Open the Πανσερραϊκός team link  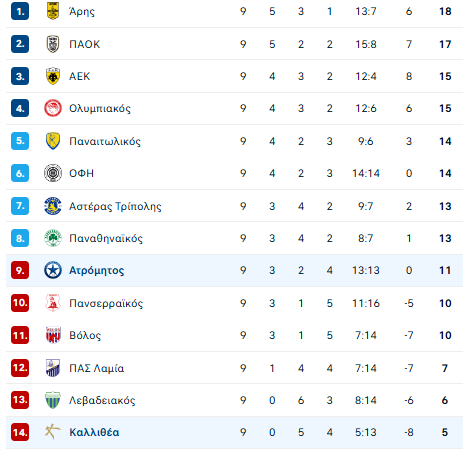106,303
